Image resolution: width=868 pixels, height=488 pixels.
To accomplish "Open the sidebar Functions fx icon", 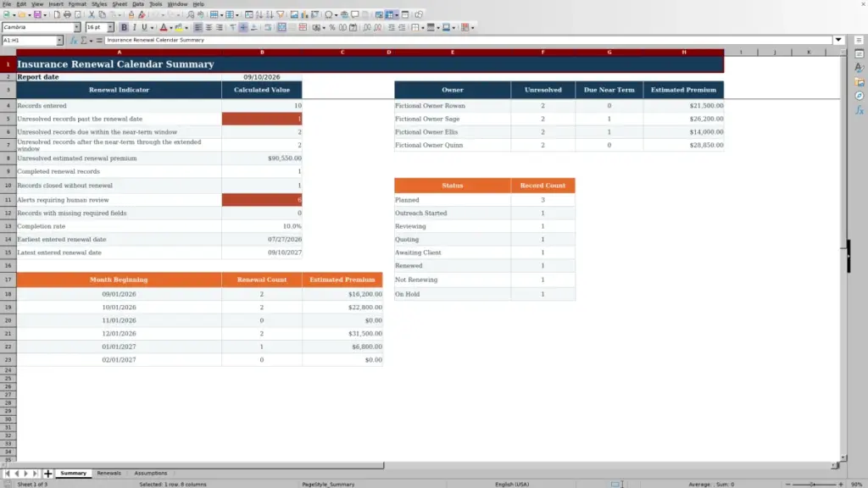I will coord(860,110).
